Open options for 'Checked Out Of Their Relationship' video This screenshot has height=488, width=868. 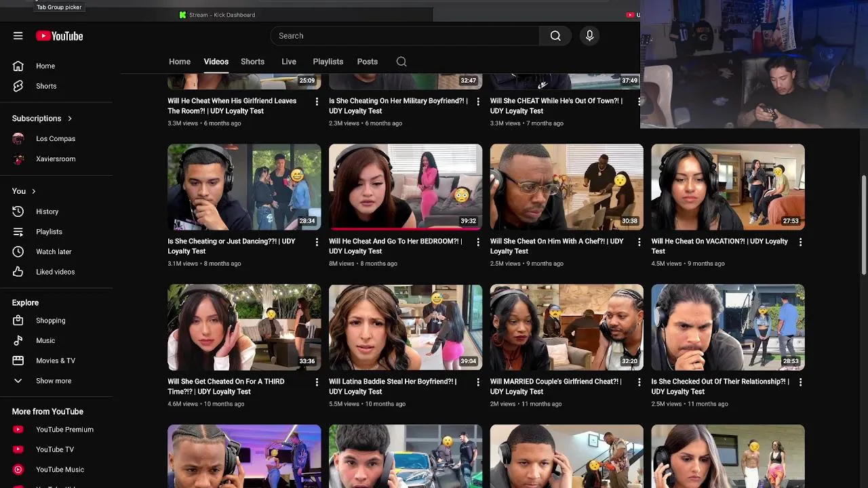pos(800,382)
